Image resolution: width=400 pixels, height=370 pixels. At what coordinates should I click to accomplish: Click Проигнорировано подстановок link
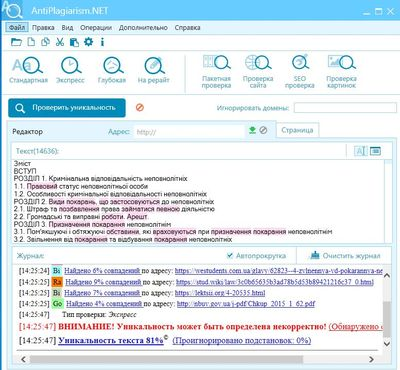[x=242, y=340]
